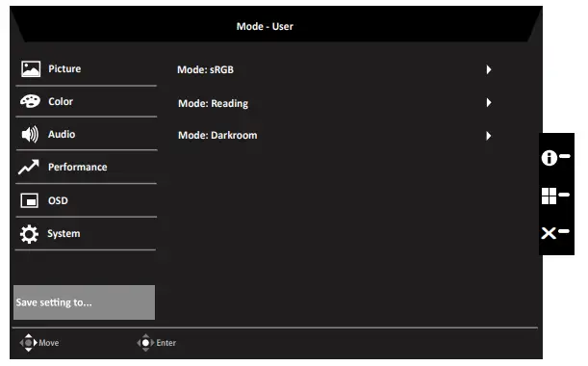588x366 pixels.
Task: Click the Audio speaker icon
Action: (x=30, y=134)
